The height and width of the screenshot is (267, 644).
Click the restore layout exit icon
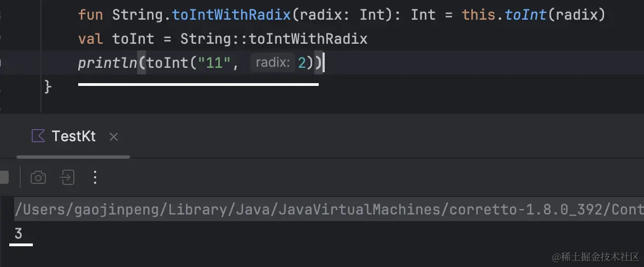pyautogui.click(x=67, y=177)
